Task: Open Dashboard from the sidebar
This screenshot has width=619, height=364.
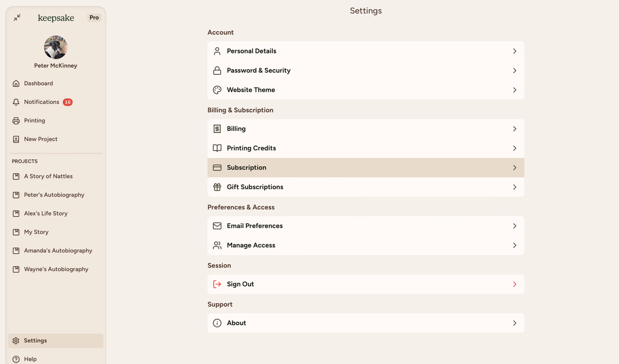Action: (x=38, y=84)
